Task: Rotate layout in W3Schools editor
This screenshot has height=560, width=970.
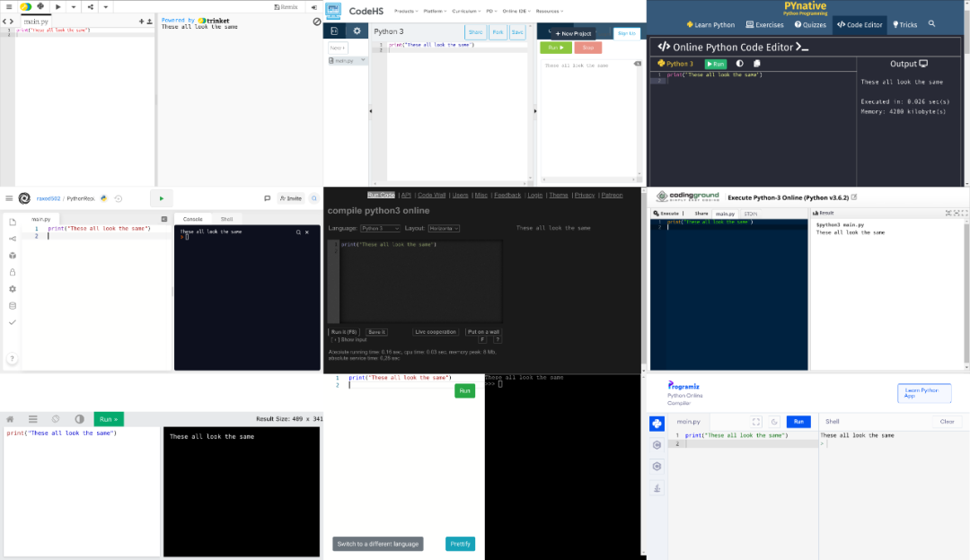Action: (56, 419)
